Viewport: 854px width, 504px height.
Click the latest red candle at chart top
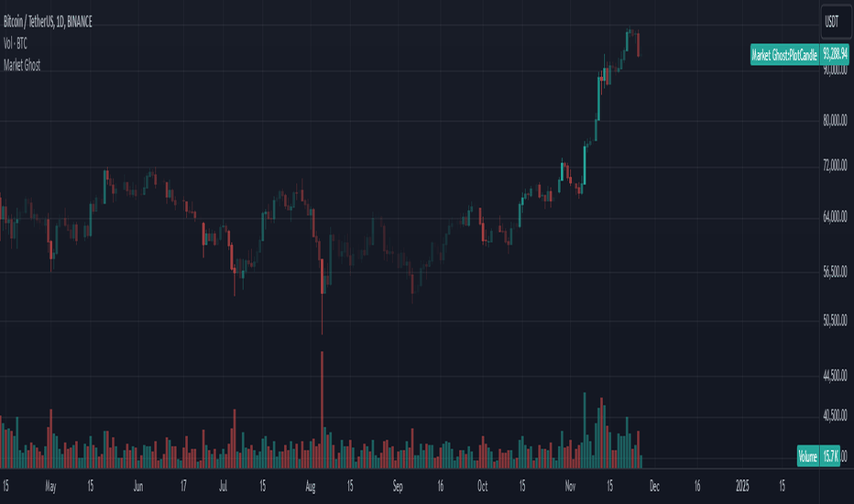(x=639, y=45)
